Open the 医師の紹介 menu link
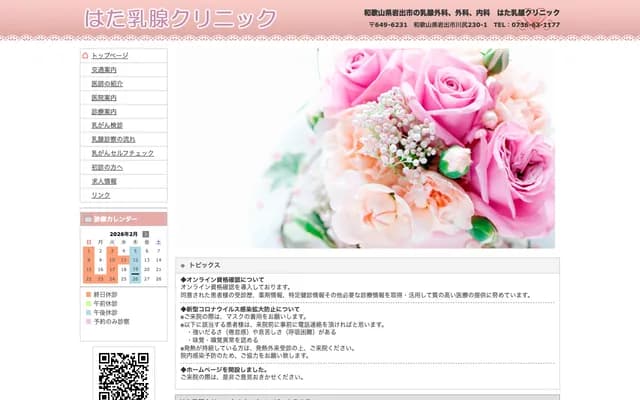The width and height of the screenshot is (640, 400). pos(107,84)
